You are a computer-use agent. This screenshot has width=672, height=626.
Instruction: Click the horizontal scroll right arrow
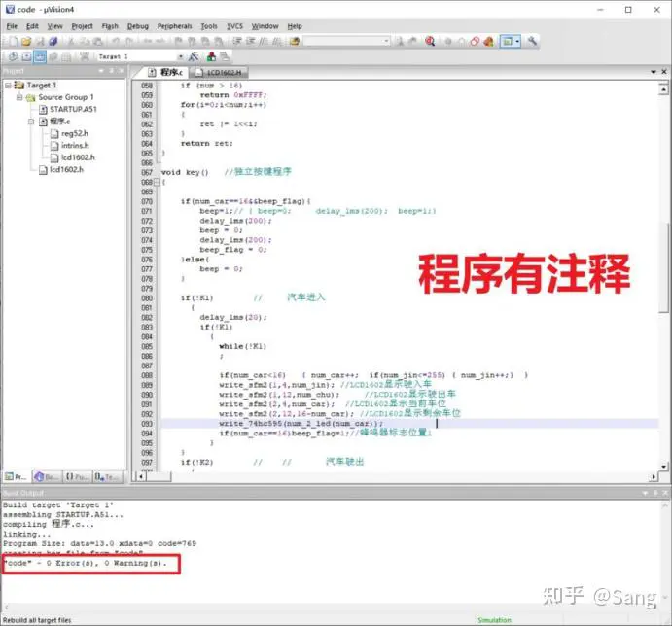[654, 476]
